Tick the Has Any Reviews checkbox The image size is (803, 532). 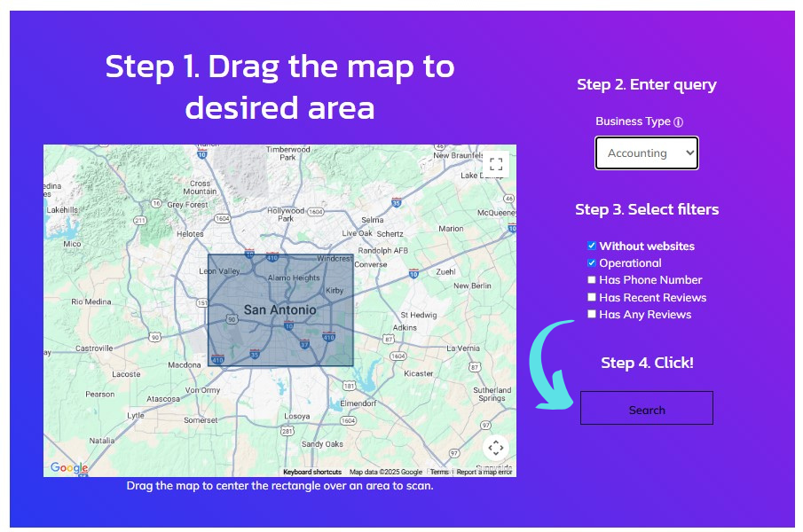[x=592, y=314]
